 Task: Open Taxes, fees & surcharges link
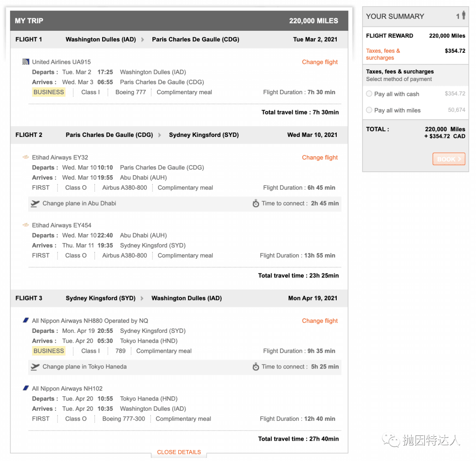[x=383, y=54]
